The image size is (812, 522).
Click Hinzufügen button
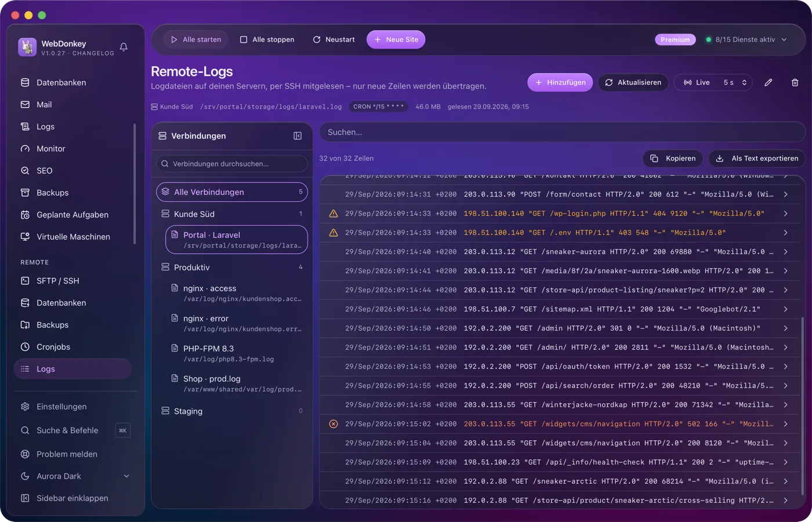[x=560, y=82]
